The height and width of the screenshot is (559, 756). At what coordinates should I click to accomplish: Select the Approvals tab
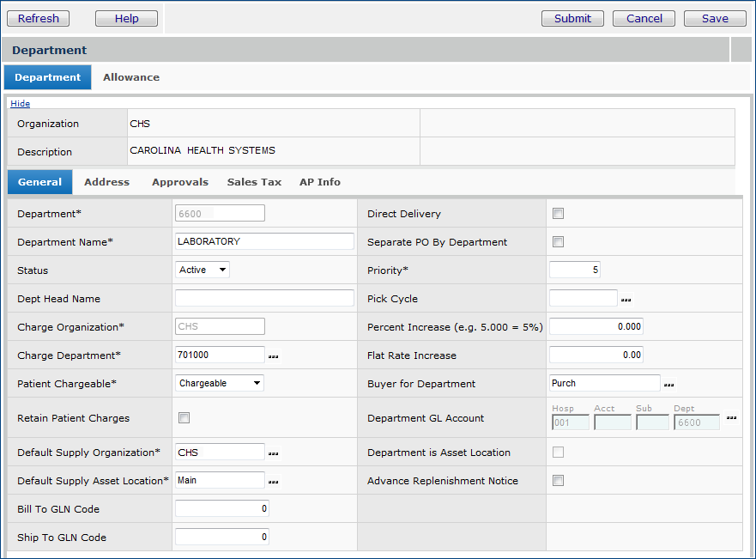click(x=180, y=182)
